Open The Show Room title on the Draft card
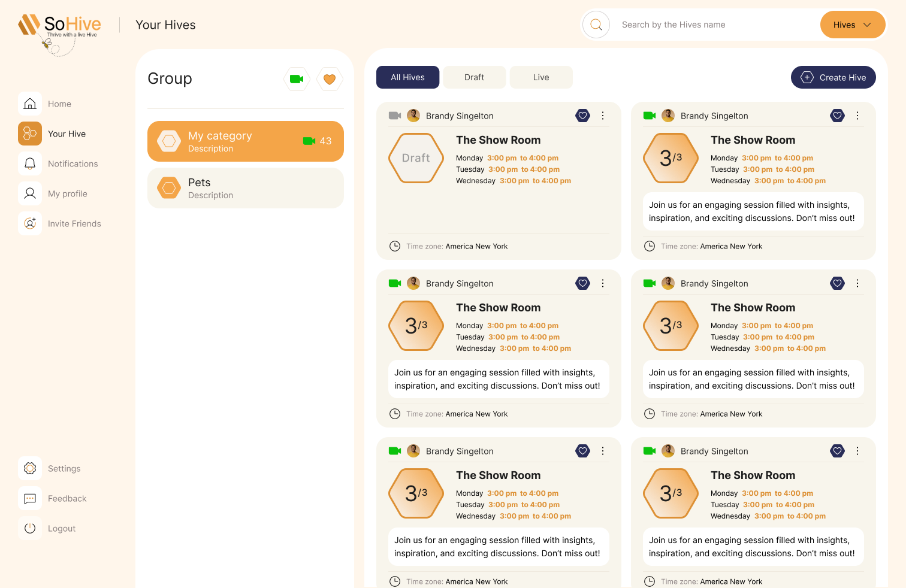 (x=499, y=140)
